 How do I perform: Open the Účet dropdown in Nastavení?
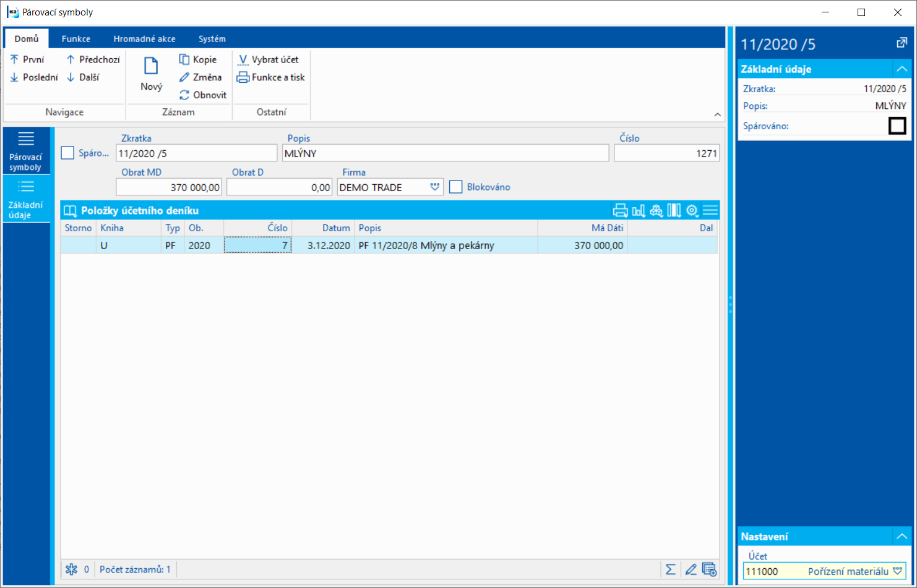click(898, 571)
